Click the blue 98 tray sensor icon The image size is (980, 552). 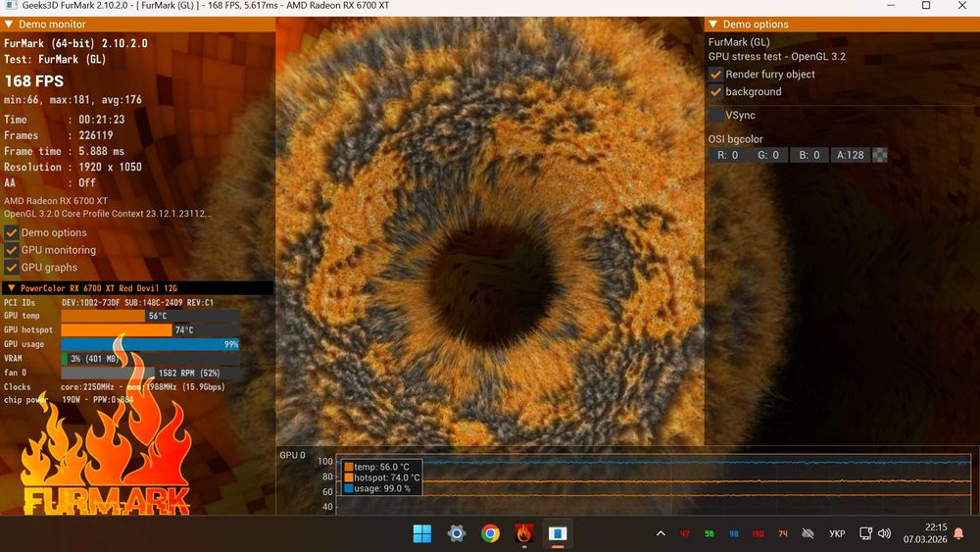tap(734, 534)
